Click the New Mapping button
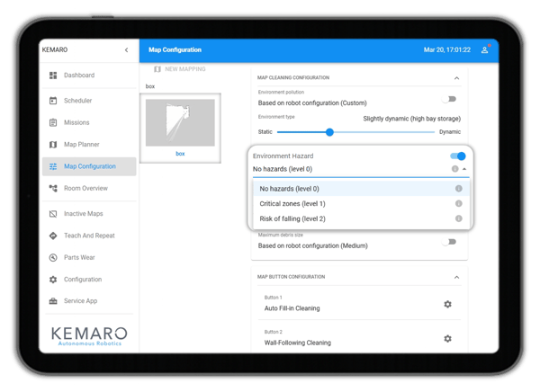This screenshot has width=540, height=392. (x=180, y=69)
